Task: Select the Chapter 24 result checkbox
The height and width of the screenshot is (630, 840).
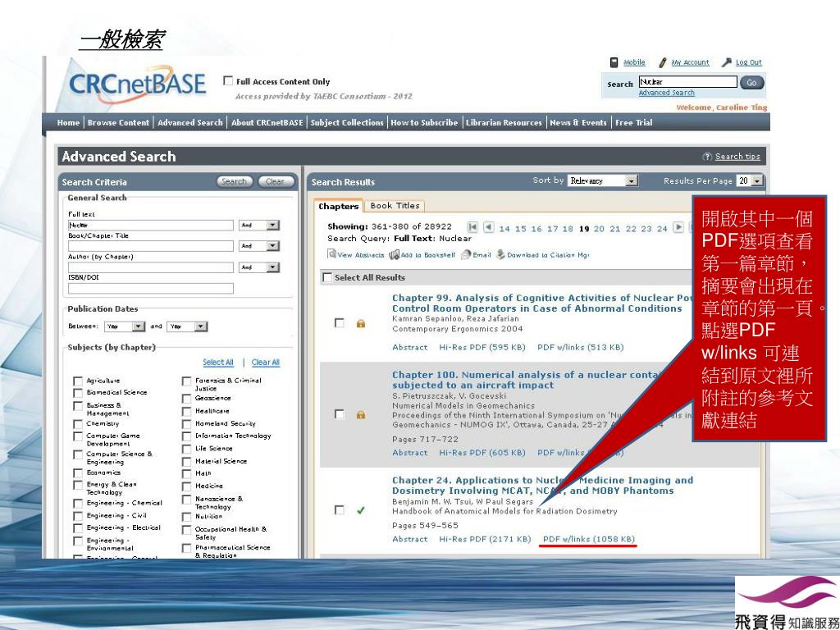Action: click(x=339, y=510)
